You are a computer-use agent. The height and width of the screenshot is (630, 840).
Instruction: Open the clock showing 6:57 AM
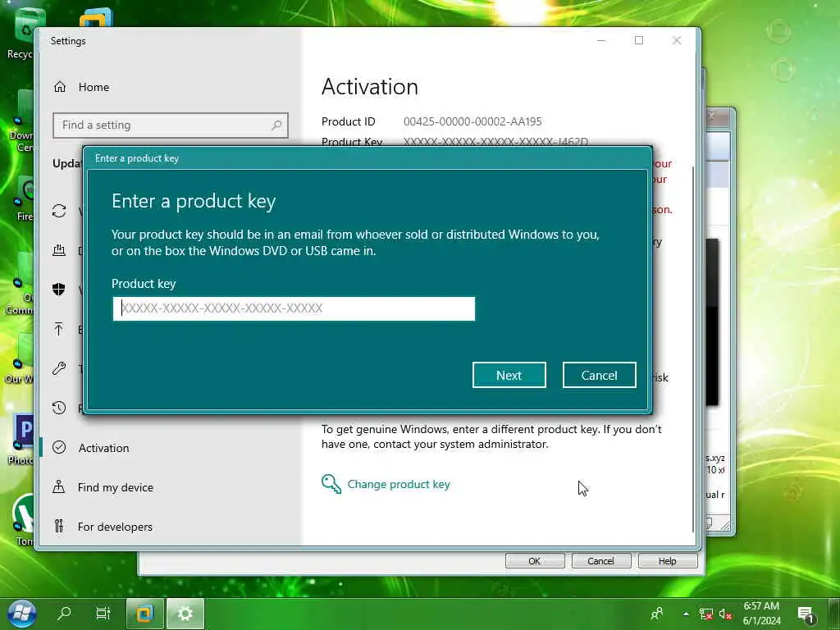[761, 614]
